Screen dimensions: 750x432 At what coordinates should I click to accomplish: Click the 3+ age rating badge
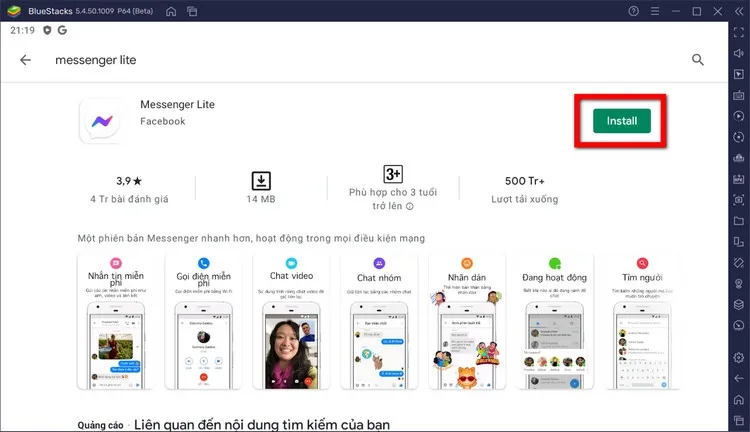tap(393, 174)
